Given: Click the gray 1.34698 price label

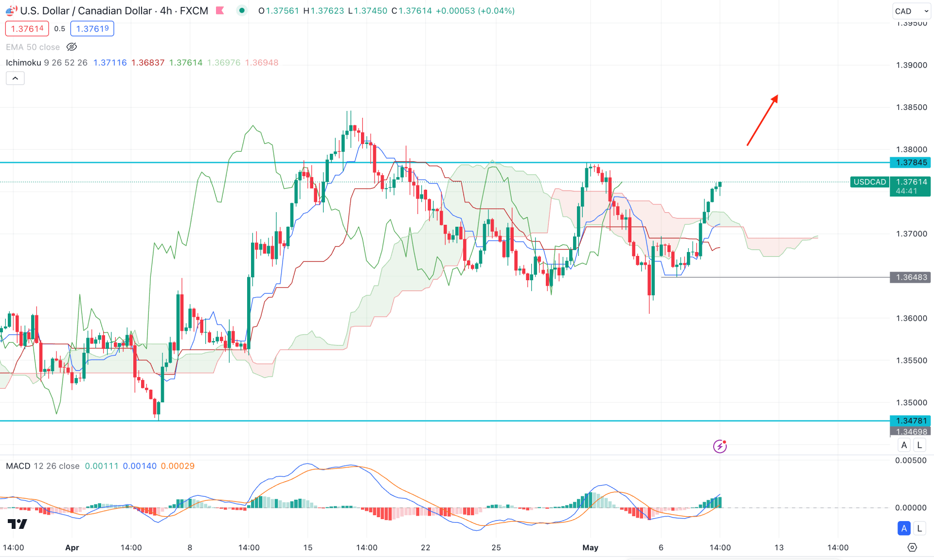Looking at the screenshot, I should [910, 432].
